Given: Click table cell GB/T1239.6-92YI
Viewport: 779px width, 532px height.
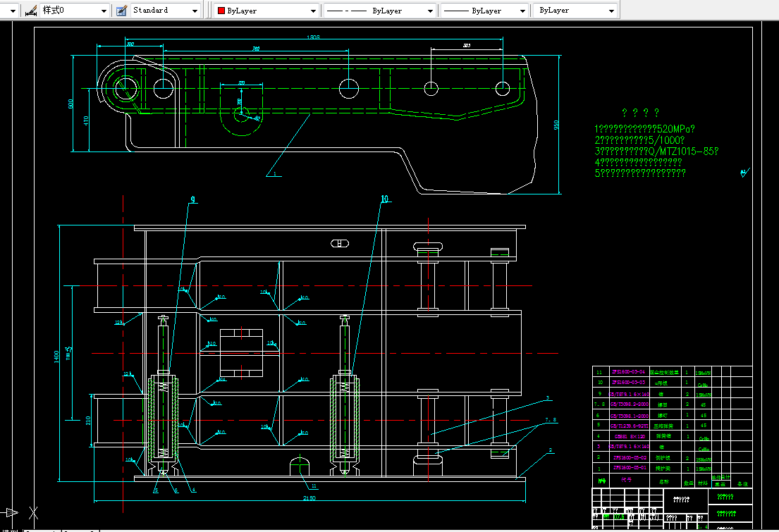Looking at the screenshot, I should [629, 426].
